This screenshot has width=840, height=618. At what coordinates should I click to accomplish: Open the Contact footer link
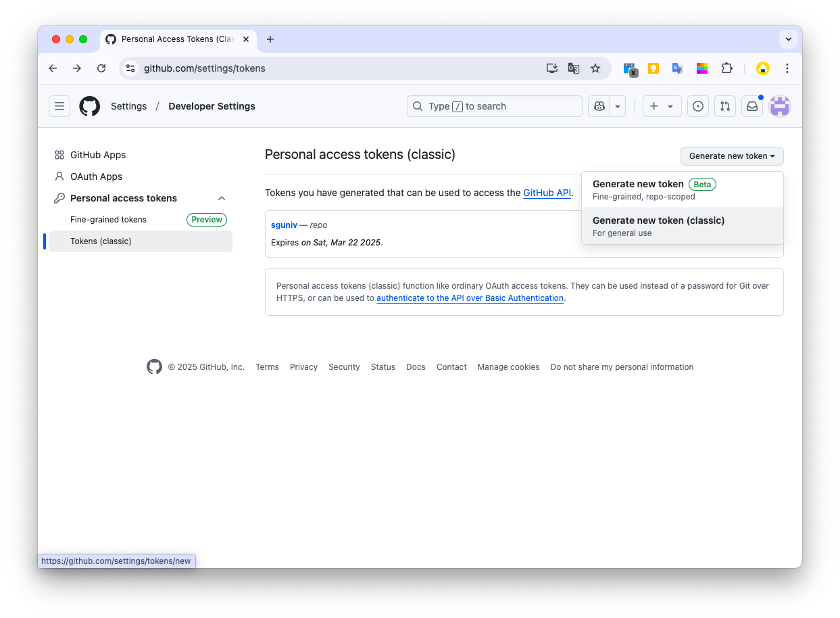(451, 367)
